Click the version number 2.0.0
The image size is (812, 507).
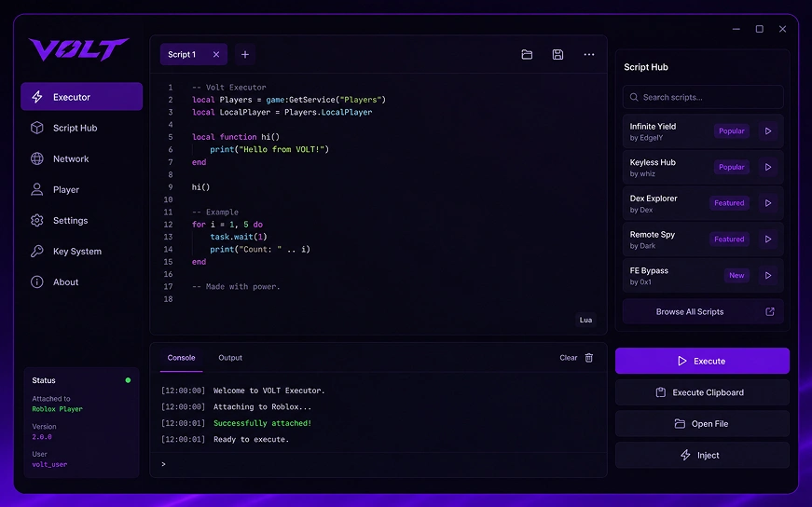pyautogui.click(x=42, y=437)
